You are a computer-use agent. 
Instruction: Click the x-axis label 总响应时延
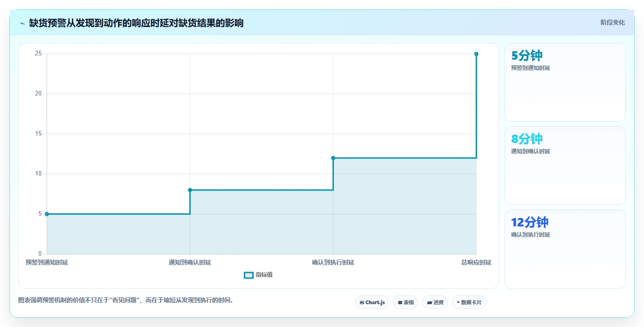coord(476,263)
